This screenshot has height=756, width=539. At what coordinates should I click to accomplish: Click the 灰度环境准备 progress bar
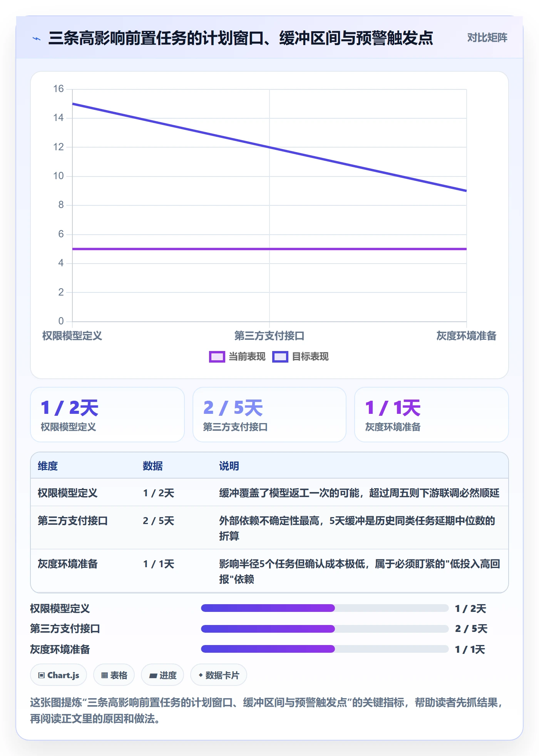pos(325,649)
